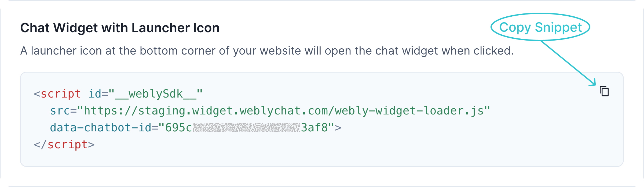Click the copy snippet icon
The height and width of the screenshot is (187, 644).
[x=604, y=91]
